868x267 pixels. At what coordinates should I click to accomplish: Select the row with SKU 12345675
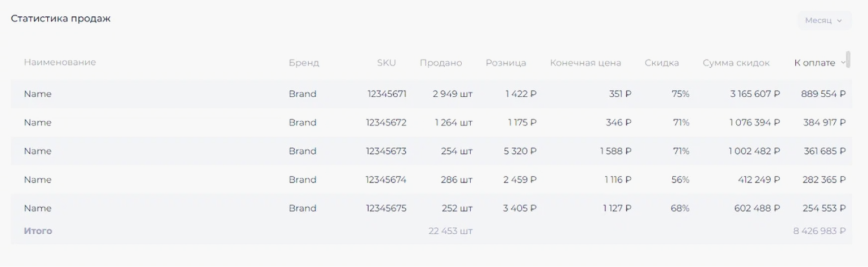tap(434, 208)
